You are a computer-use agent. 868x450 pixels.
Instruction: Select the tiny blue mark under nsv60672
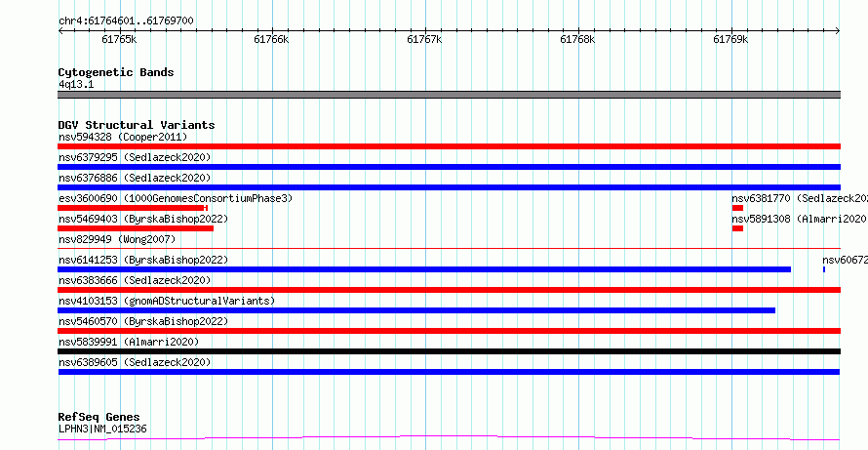tap(824, 269)
